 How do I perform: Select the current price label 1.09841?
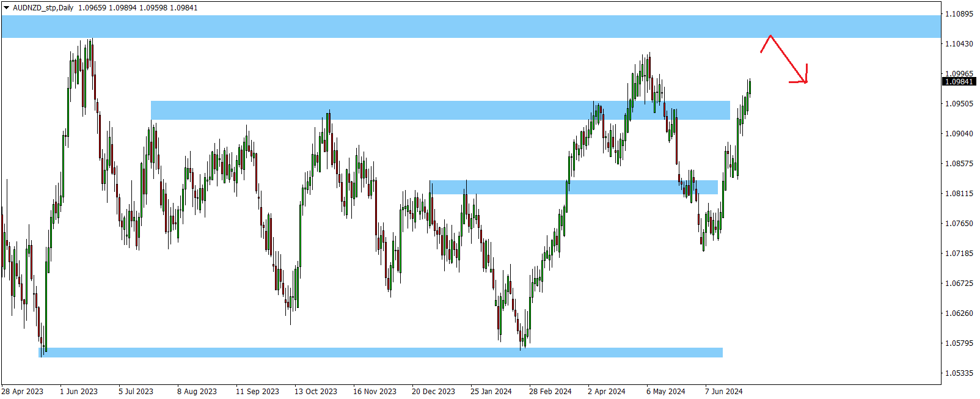point(959,82)
